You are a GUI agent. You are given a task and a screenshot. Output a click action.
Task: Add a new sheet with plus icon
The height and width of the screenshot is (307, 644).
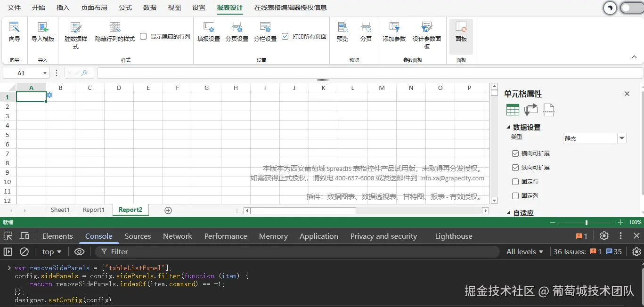(x=168, y=210)
